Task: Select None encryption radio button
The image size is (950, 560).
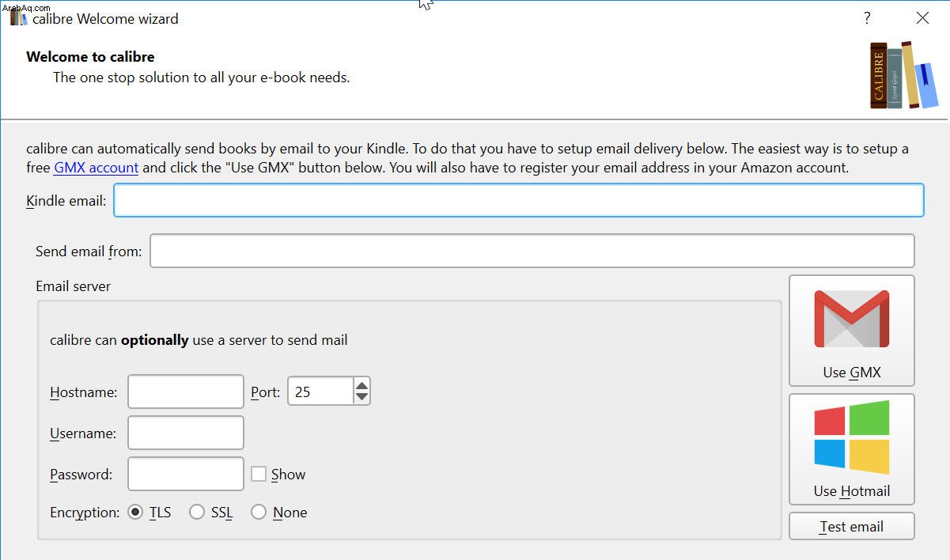Action: [259, 513]
